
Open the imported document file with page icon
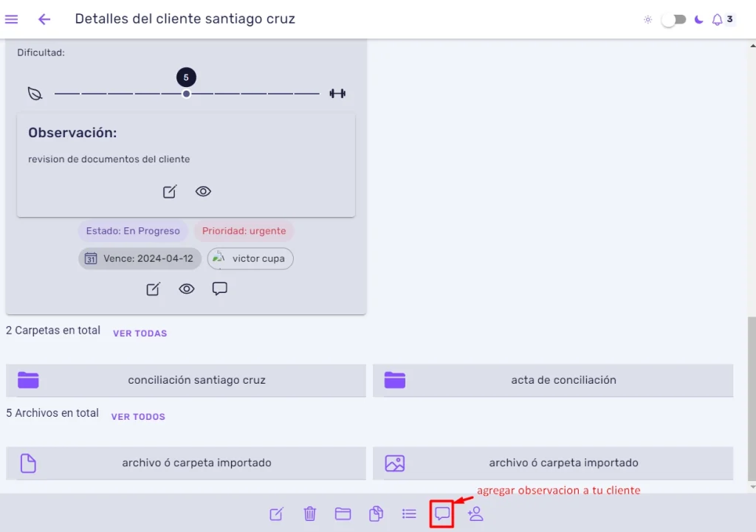pyautogui.click(x=186, y=463)
